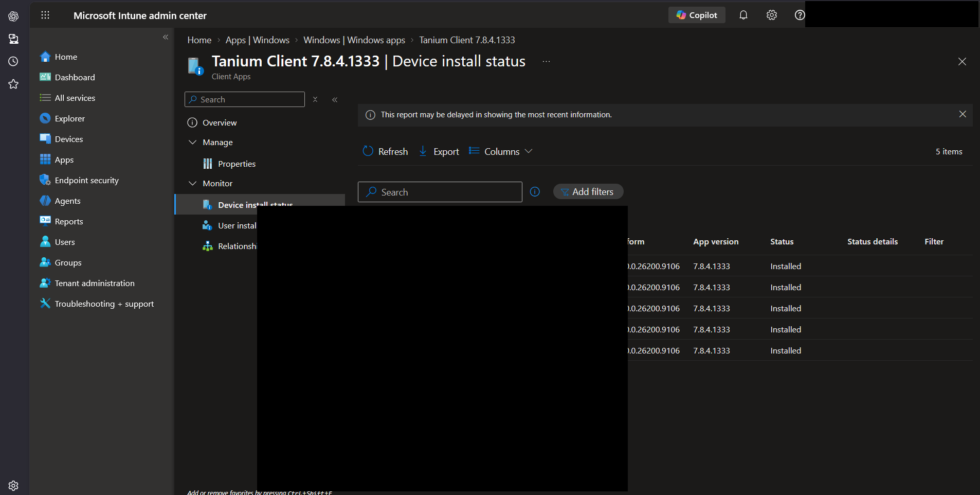This screenshot has height=495, width=980.
Task: Click the Troubleshooting + support wrench icon
Action: 45,304
